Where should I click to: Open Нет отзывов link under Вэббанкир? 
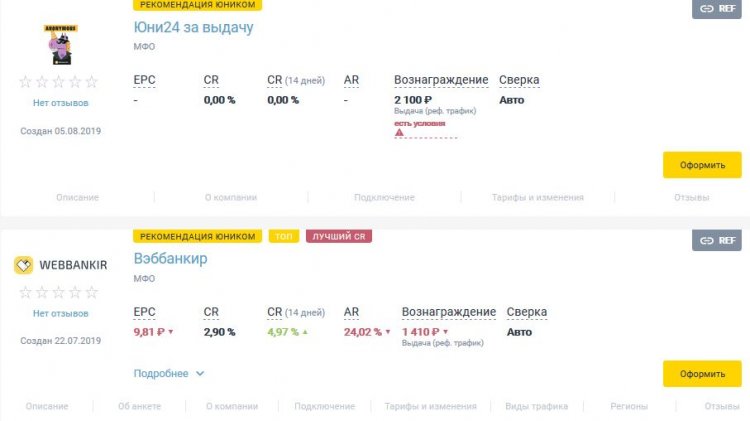pos(60,313)
